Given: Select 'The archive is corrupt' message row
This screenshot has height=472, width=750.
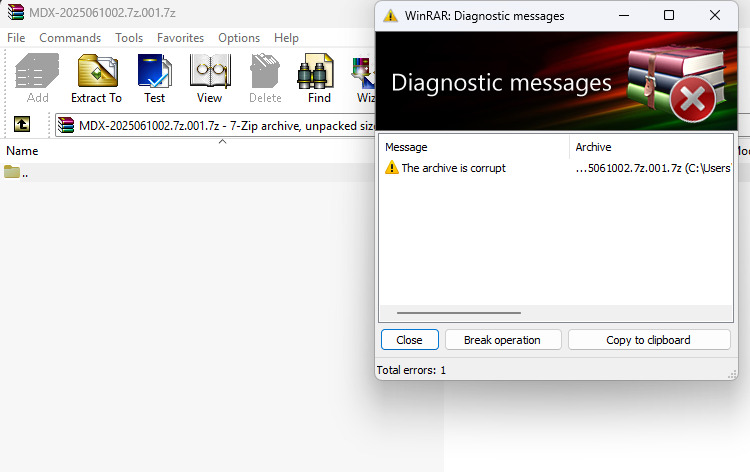Looking at the screenshot, I should pyautogui.click(x=453, y=168).
